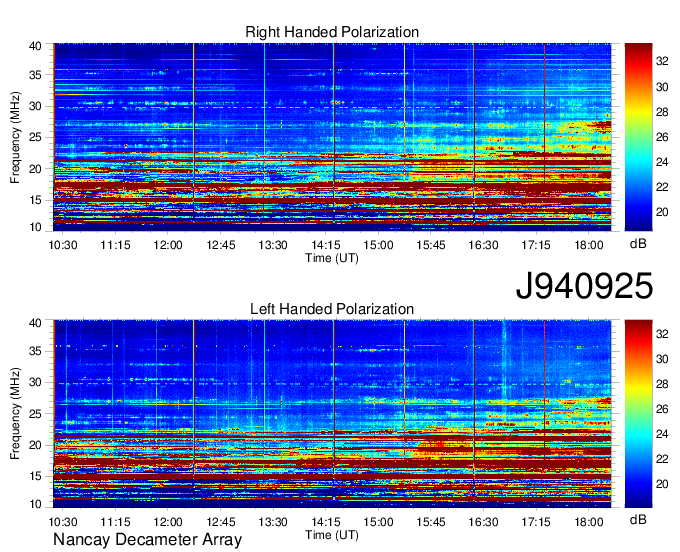Screen dimensions: 680x552
Task: Click the 22 dB tick on Left Handed color bar
Action: pos(662,459)
